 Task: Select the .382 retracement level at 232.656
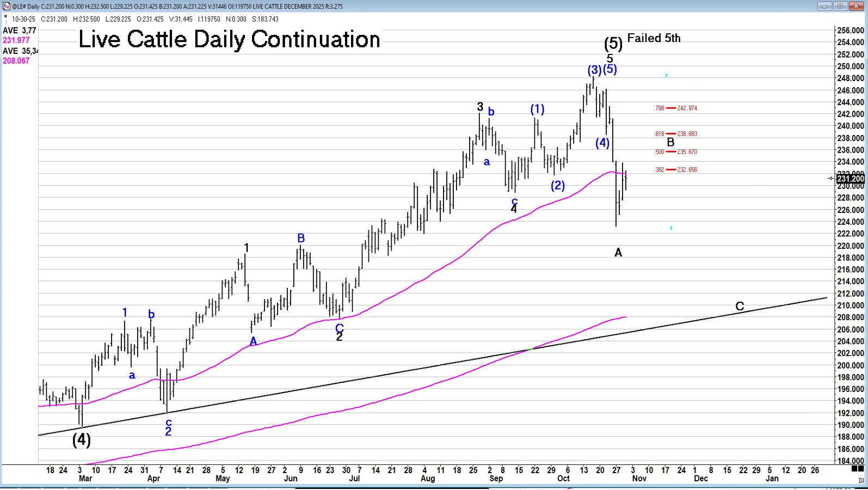pos(675,170)
